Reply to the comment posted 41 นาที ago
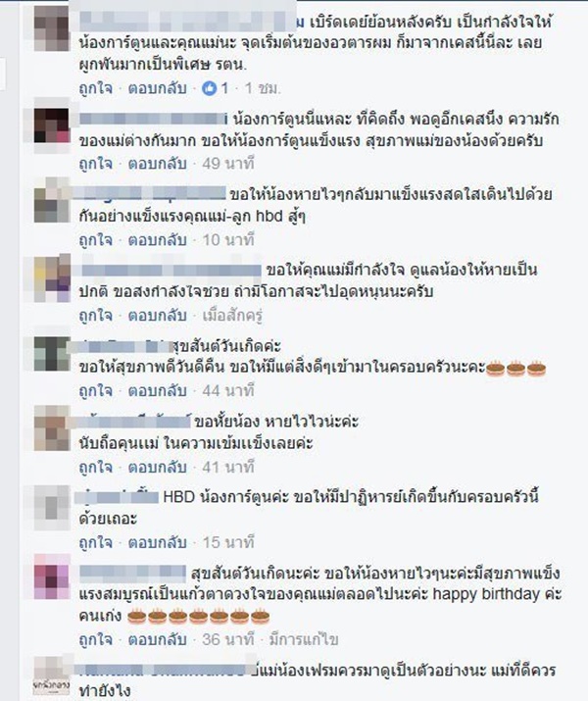The height and width of the screenshot is (701, 588). click(157, 468)
